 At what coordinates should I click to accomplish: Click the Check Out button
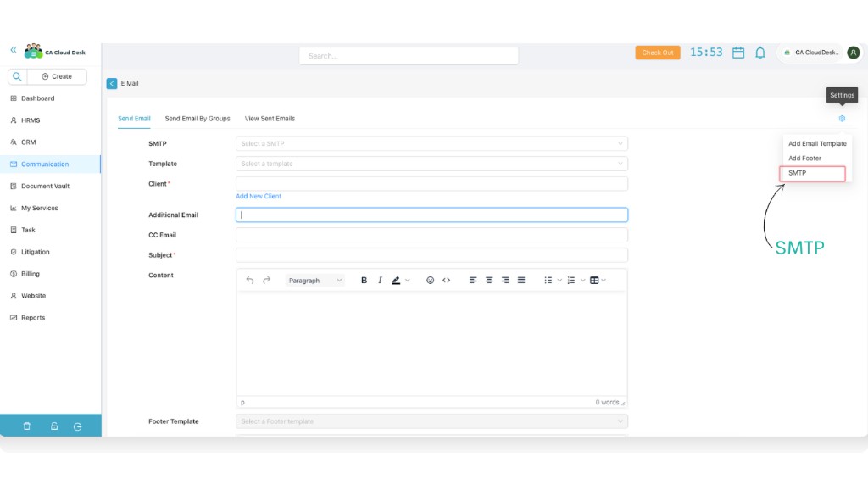pos(658,52)
